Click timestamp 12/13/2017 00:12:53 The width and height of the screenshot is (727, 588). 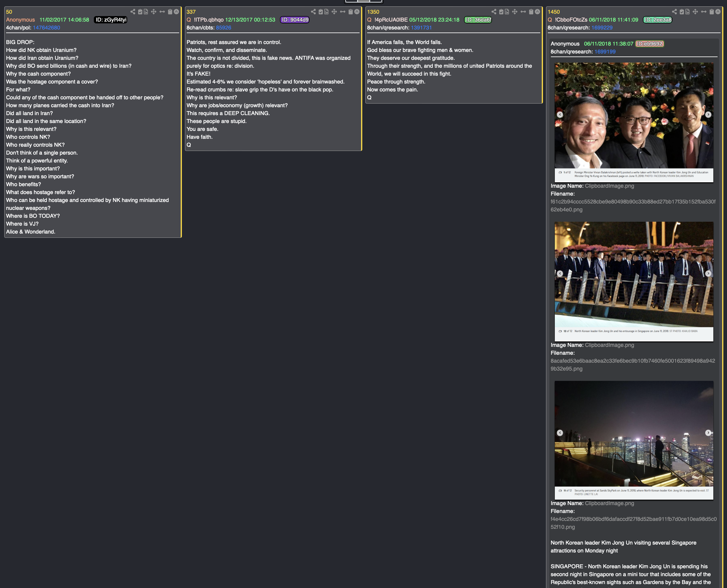(250, 20)
